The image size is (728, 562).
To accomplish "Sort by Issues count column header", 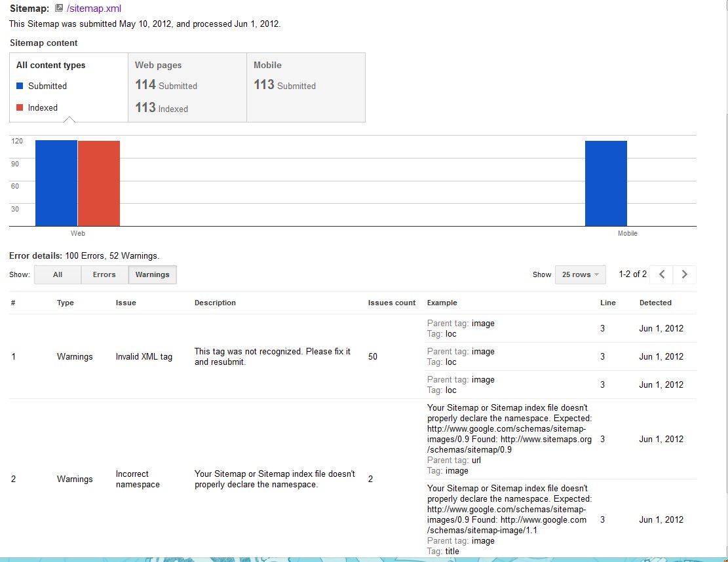I will pos(391,303).
